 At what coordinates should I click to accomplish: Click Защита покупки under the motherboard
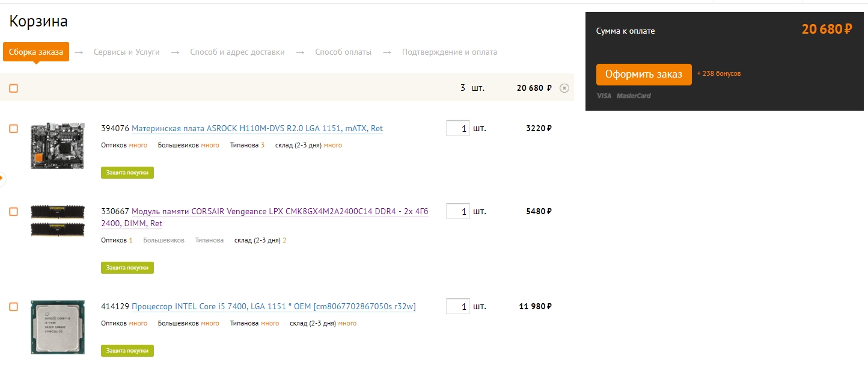click(127, 173)
